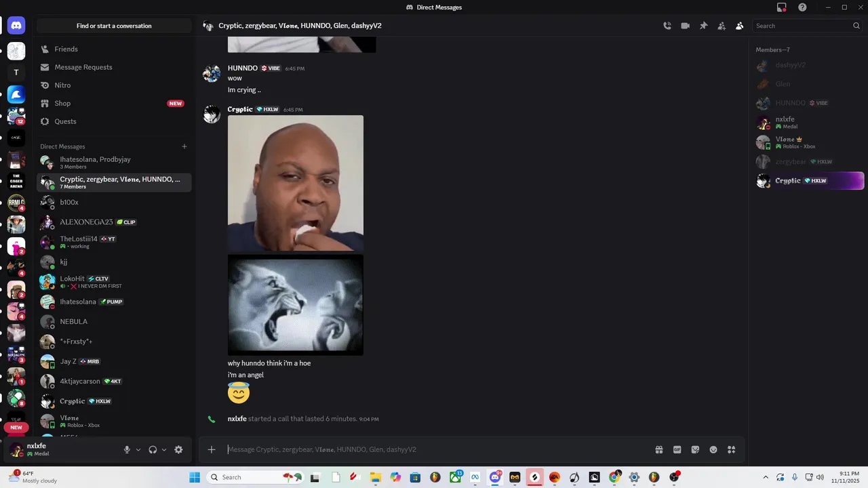Open the GIF picker
This screenshot has height=488, width=868.
pos(677,449)
